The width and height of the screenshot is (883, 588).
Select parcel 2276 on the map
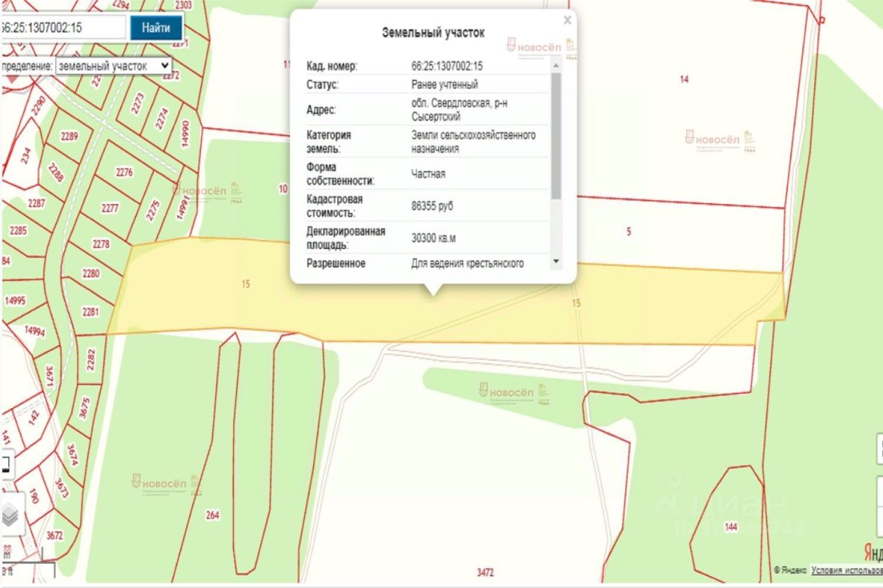(124, 173)
